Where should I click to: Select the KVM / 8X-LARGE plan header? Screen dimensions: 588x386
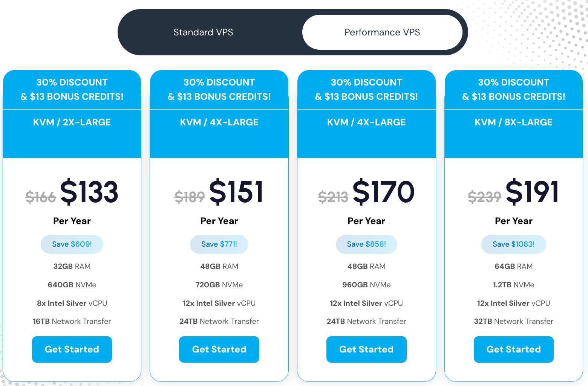(x=514, y=122)
